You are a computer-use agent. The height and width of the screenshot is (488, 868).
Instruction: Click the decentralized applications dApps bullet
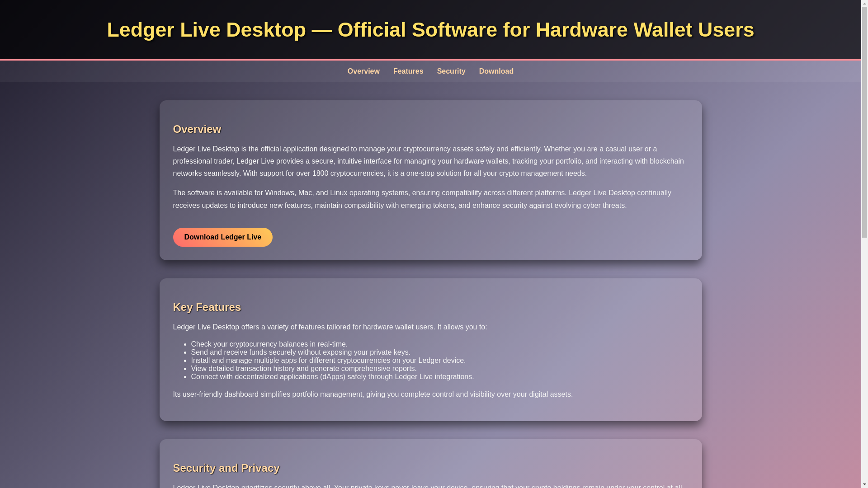[332, 377]
